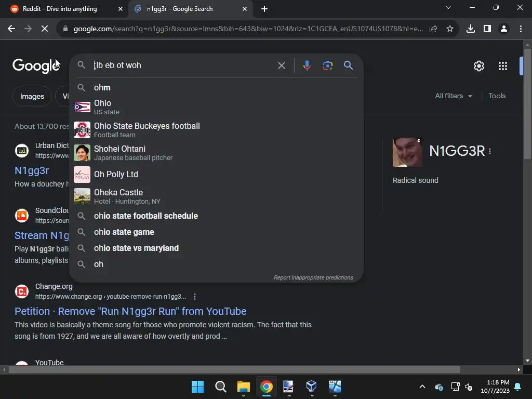
Task: Start voice search with microphone icon
Action: [x=307, y=65]
